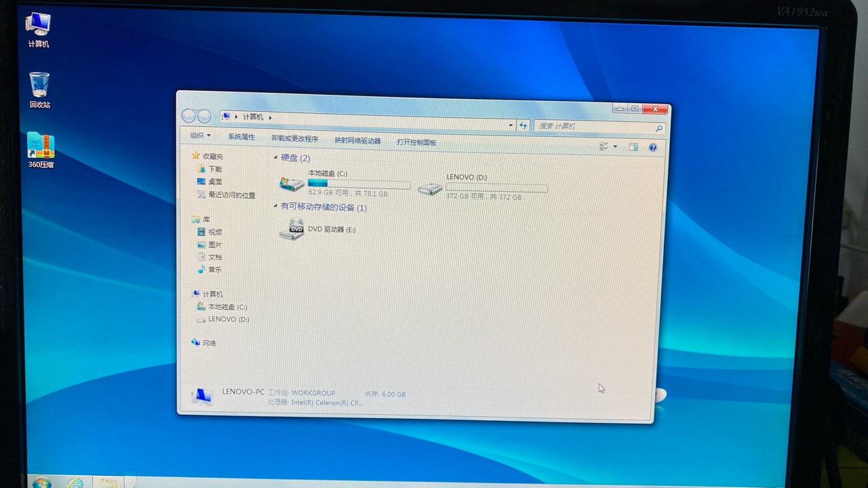Click the 计算机 breadcrumb in address bar
Viewport: 868px width, 488px height.
click(x=253, y=117)
